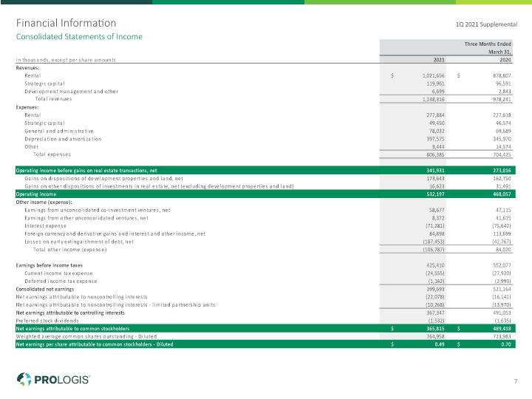Viewport: 532px width, 399px height.
Task: Select the Preferred stock dividends row label
Action: pos(47,321)
